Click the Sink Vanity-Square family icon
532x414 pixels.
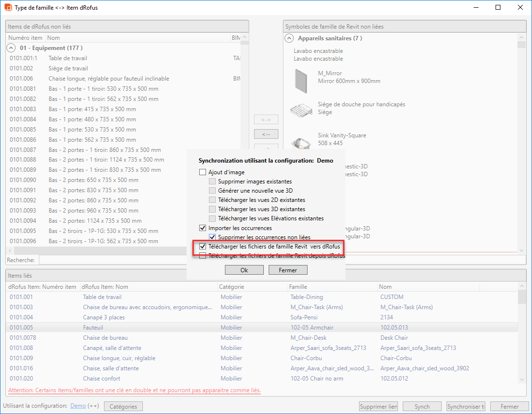pos(301,141)
